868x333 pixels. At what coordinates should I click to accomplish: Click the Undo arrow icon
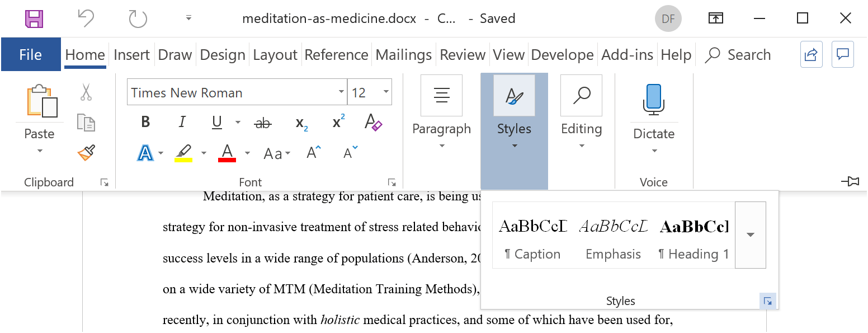click(86, 18)
